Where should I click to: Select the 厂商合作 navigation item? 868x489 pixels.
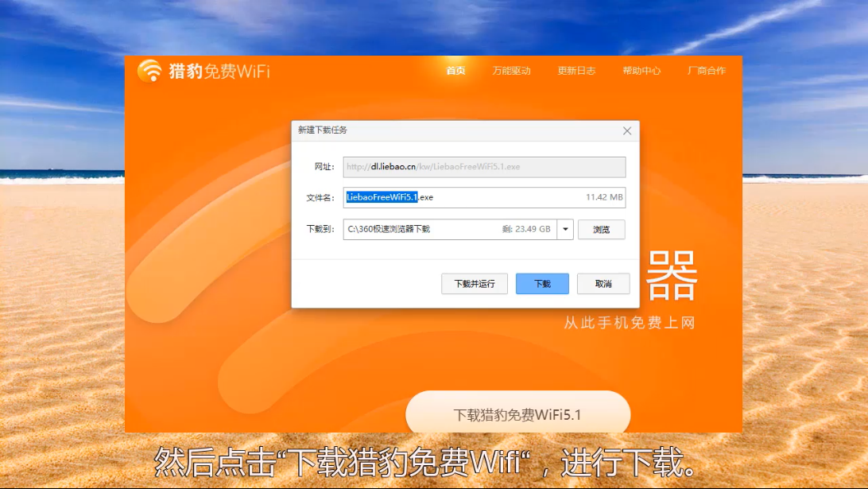point(706,71)
